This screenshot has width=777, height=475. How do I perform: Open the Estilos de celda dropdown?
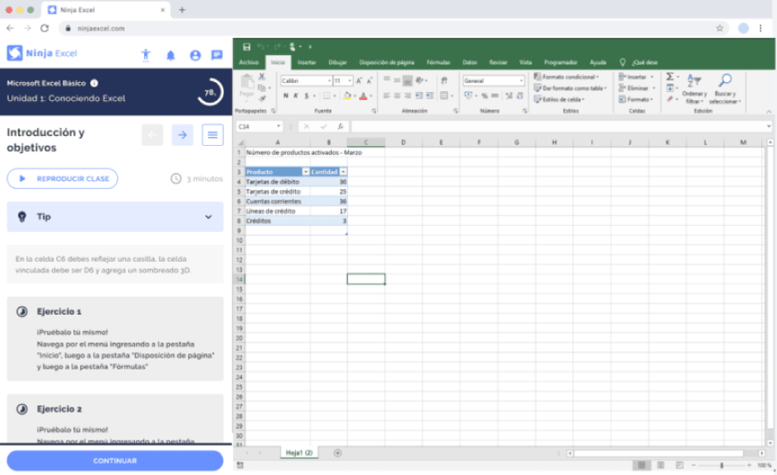tap(559, 100)
